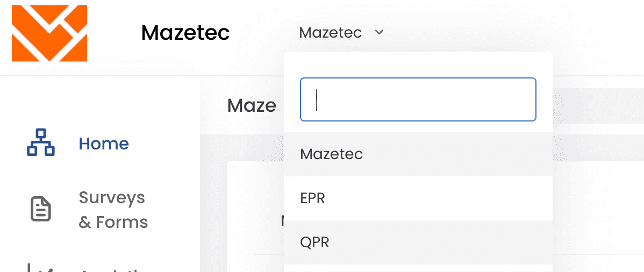644x272 pixels.
Task: Click the bold Mazetec title in the header
Action: click(x=185, y=32)
